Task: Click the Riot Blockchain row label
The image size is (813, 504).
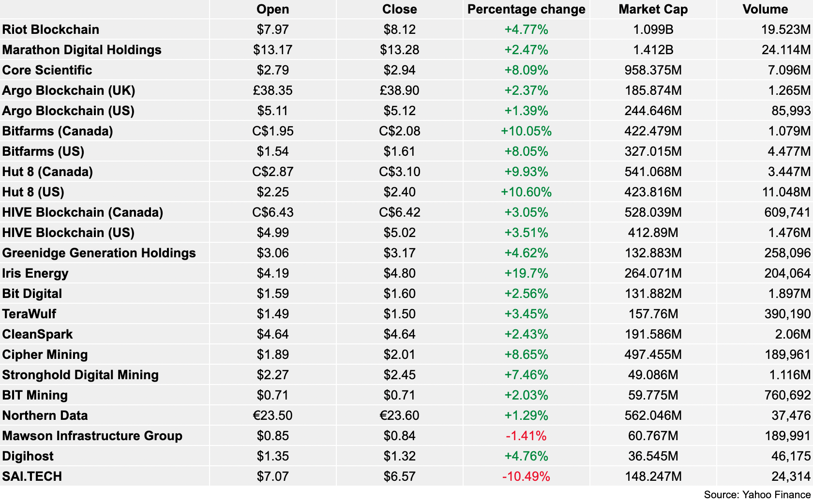Action: coord(51,30)
